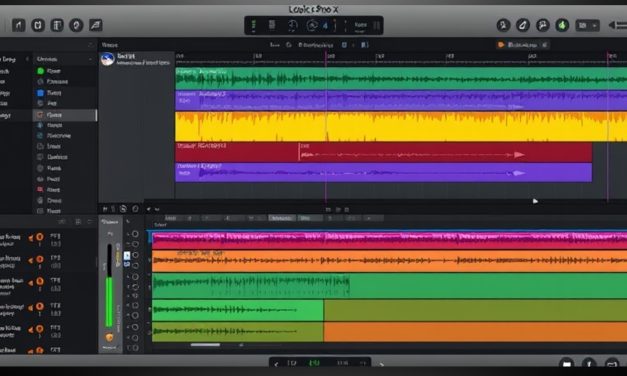Screen dimensions: 627x376
Task: Click the metronome clock icon in the center display
Action: point(293,26)
